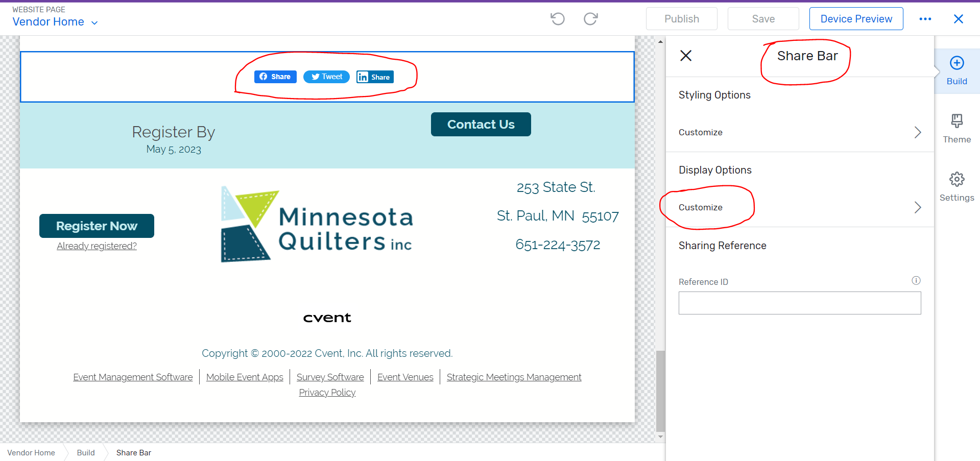Image resolution: width=980 pixels, height=461 pixels.
Task: Open Device Preview
Action: click(x=856, y=19)
